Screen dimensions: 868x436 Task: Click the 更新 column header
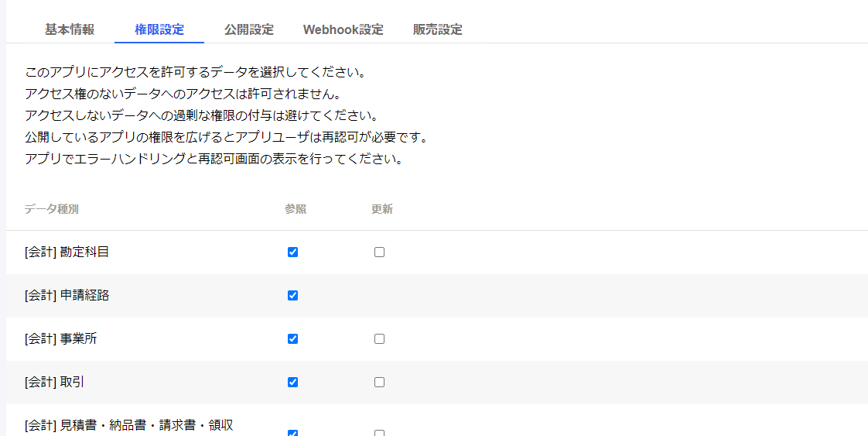coord(382,209)
